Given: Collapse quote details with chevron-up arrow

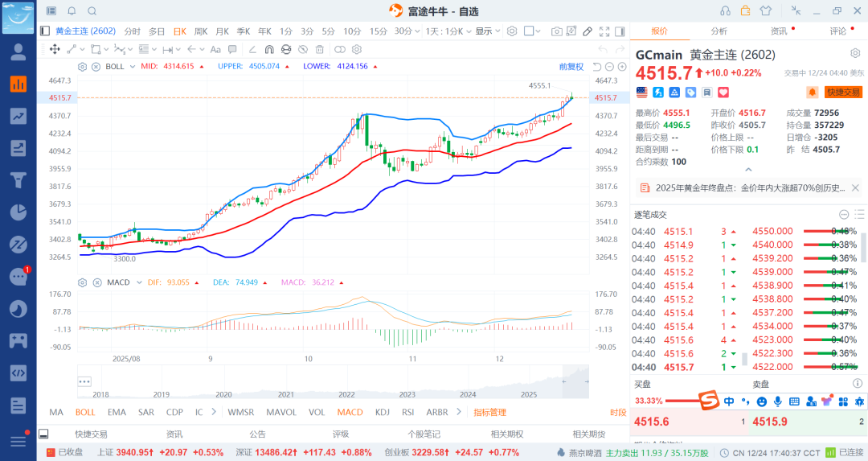Looking at the screenshot, I should (x=748, y=169).
